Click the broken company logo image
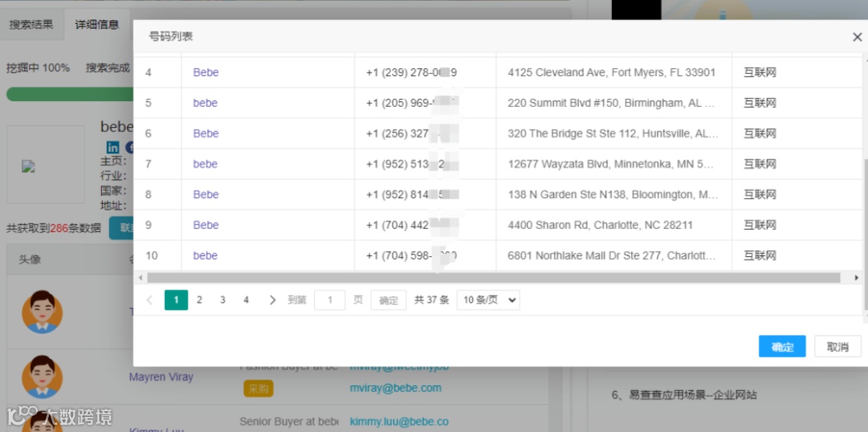The width and height of the screenshot is (868, 432). pyautogui.click(x=29, y=166)
